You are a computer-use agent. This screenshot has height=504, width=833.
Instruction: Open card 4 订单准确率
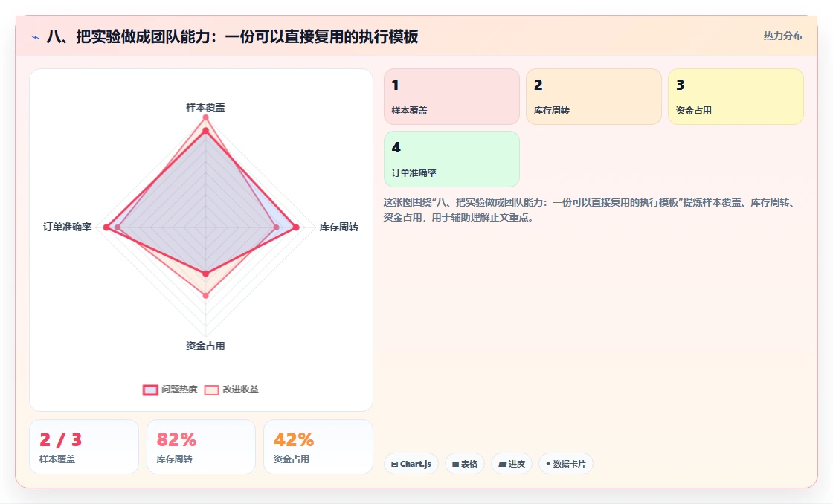[x=451, y=159]
